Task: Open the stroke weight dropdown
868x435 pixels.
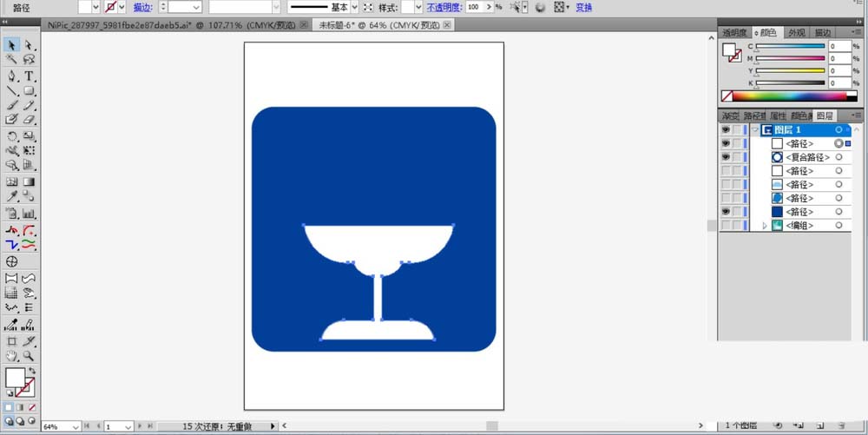Action: point(196,7)
